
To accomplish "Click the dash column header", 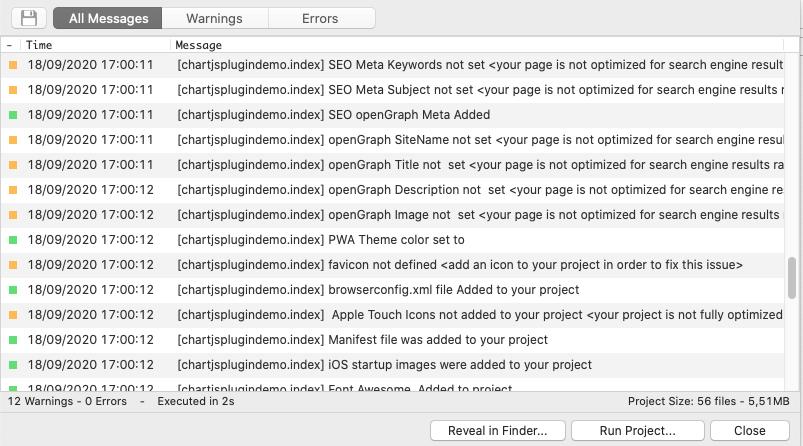I will (x=9, y=45).
